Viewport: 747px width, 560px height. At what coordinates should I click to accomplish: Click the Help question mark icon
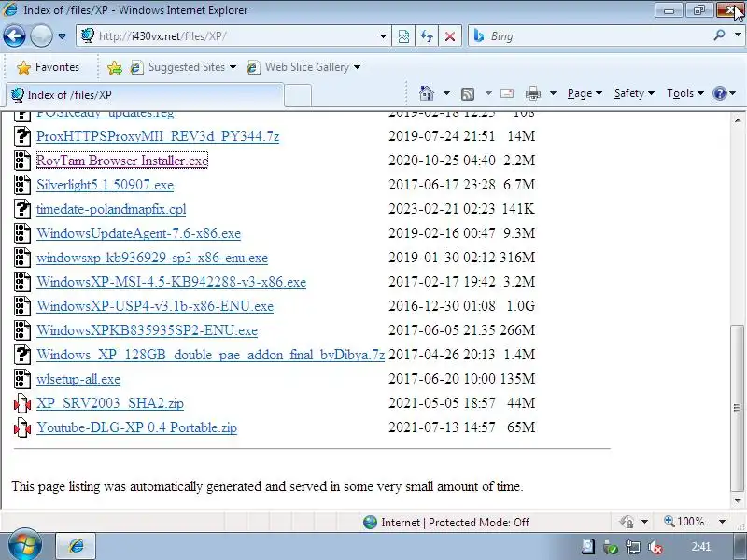pyautogui.click(x=719, y=93)
